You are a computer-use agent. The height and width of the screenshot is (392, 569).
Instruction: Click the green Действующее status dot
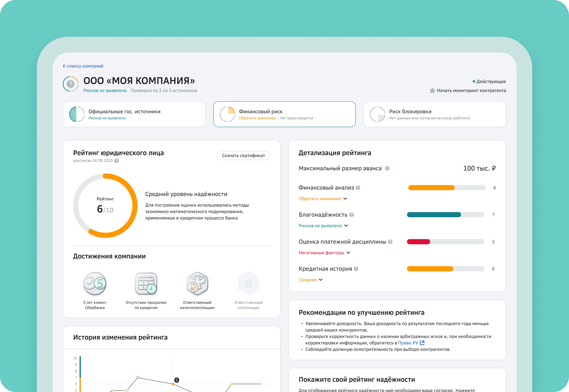pyautogui.click(x=474, y=81)
